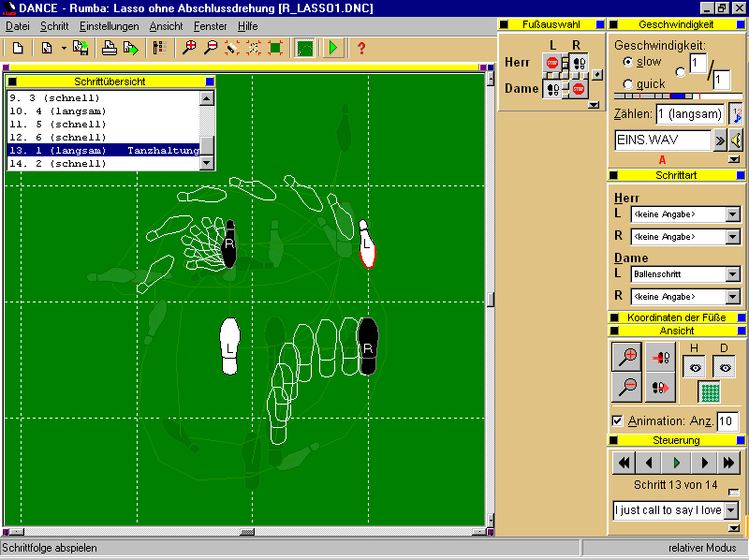The height and width of the screenshot is (560, 749).
Task: Go to the previous step
Action: 649,463
